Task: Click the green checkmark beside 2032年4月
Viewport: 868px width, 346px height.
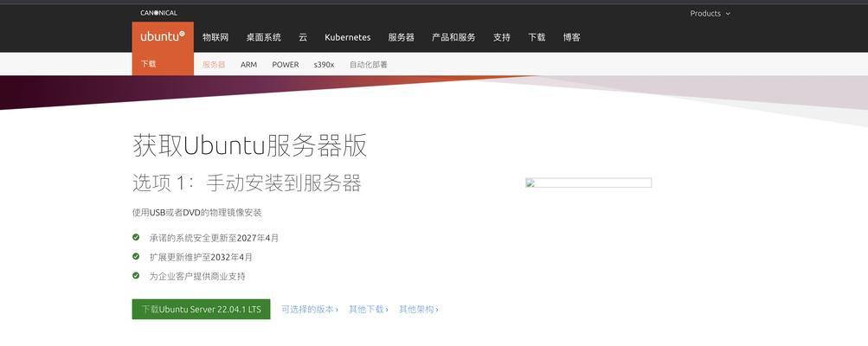Action: [136, 256]
